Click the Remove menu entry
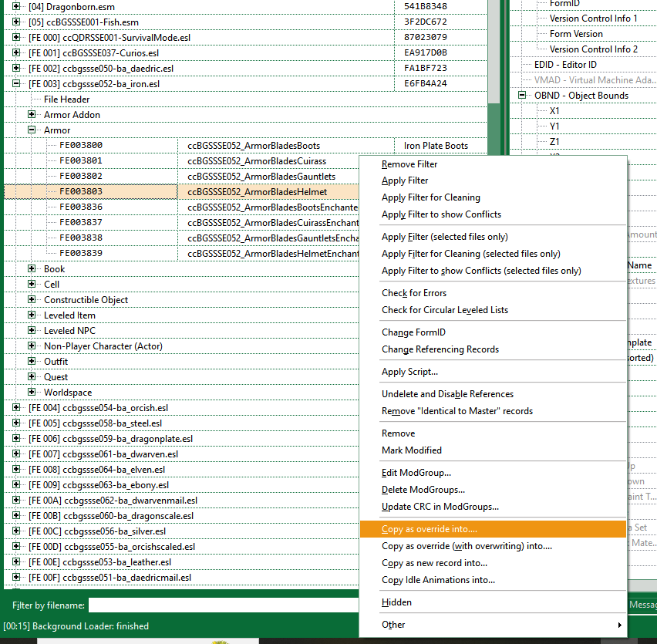This screenshot has height=644, width=657. coord(493,433)
